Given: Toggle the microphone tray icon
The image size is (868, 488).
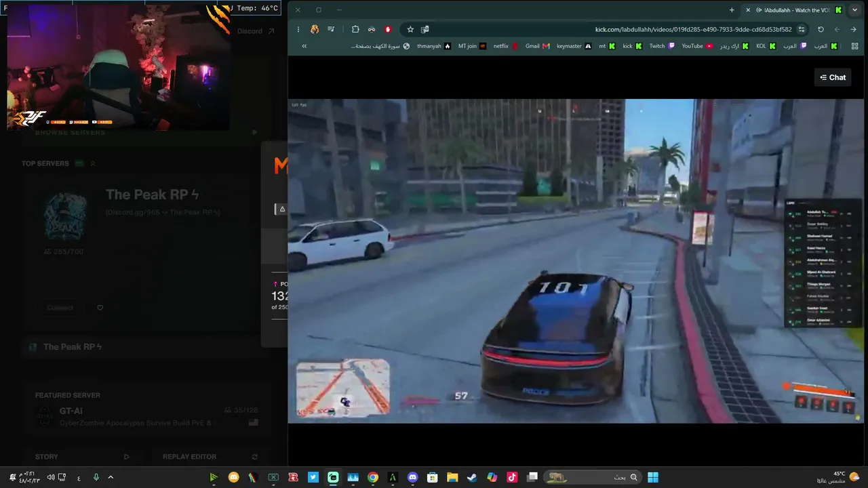Looking at the screenshot, I should click(96, 477).
